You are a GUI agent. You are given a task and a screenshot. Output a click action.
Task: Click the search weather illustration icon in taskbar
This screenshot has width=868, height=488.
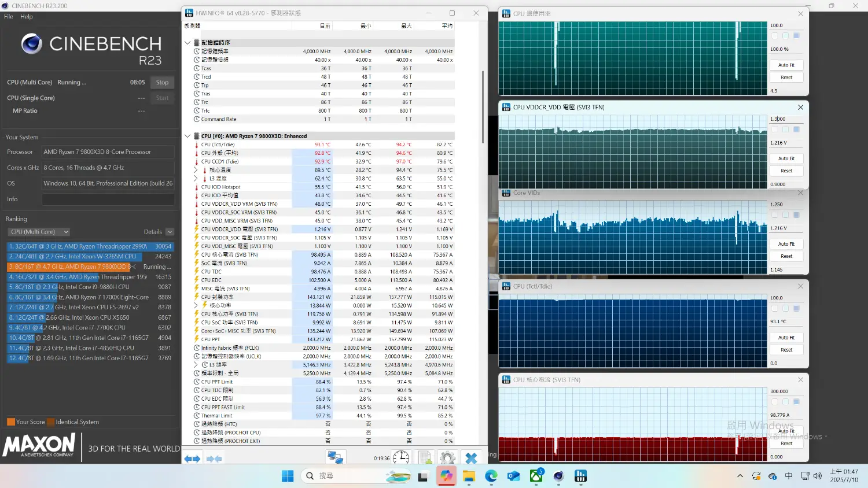tap(398, 476)
